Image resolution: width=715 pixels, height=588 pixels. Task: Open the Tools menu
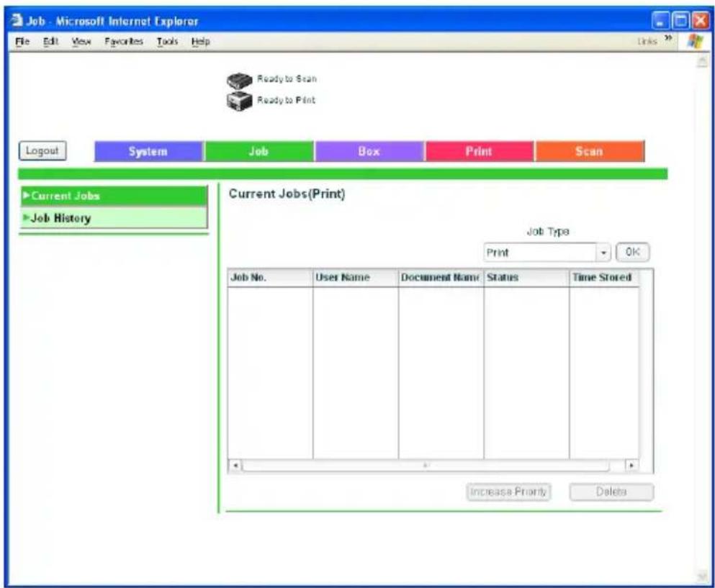pyautogui.click(x=167, y=42)
